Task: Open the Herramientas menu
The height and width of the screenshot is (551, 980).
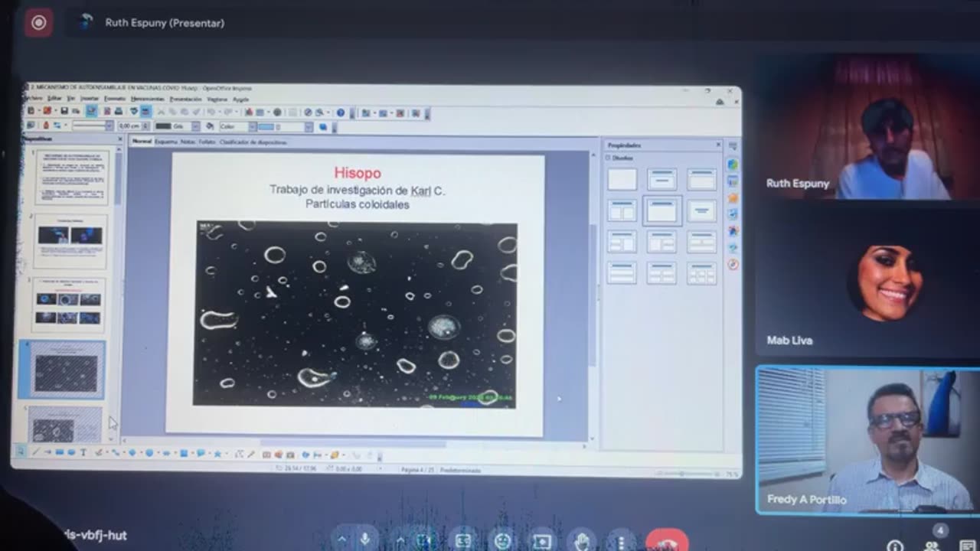Action: (147, 99)
